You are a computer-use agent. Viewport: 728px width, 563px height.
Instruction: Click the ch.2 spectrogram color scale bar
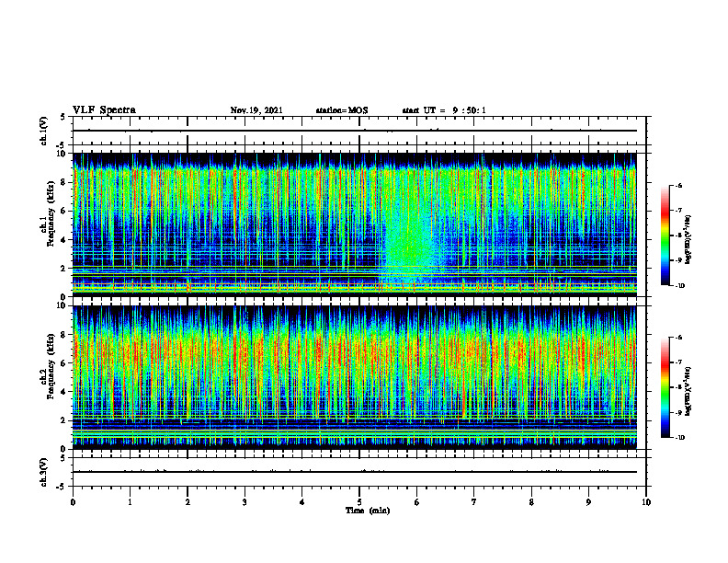pyautogui.click(x=665, y=387)
